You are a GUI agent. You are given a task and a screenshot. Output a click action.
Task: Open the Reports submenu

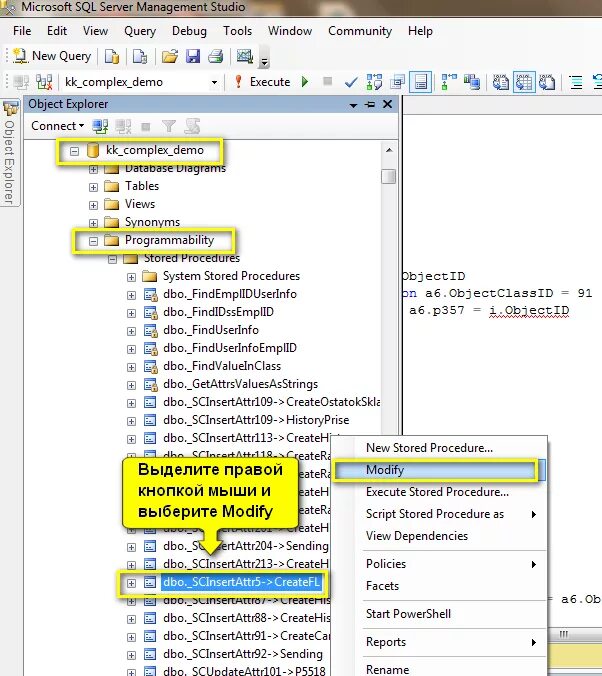point(451,642)
